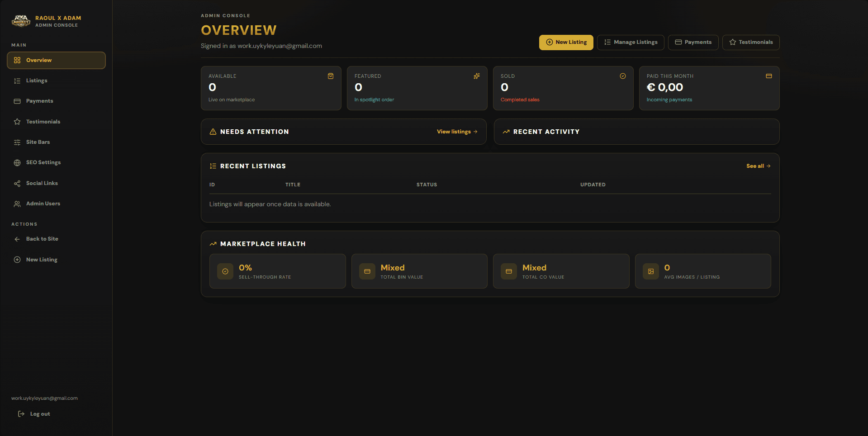Image resolution: width=868 pixels, height=436 pixels.
Task: Click the Featured sparkle icon
Action: coord(477,76)
